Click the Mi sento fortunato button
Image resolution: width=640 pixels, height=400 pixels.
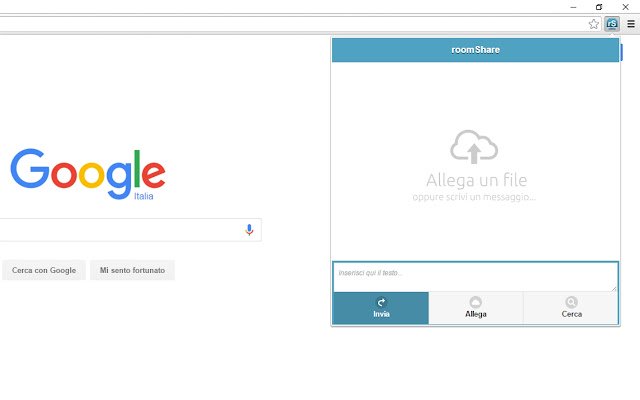(x=132, y=270)
